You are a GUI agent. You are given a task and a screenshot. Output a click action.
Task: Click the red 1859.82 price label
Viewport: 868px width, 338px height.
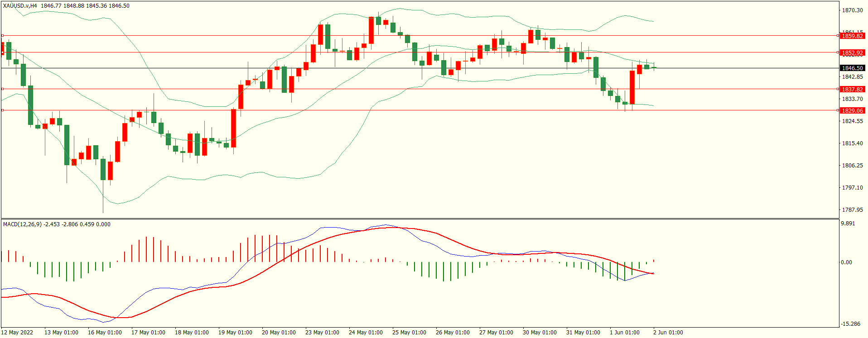point(852,36)
